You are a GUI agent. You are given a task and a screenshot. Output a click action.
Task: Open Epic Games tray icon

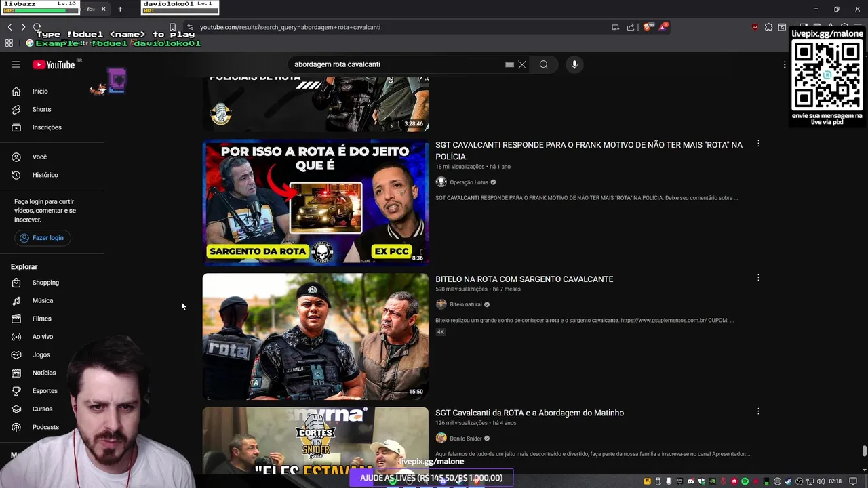point(679,481)
